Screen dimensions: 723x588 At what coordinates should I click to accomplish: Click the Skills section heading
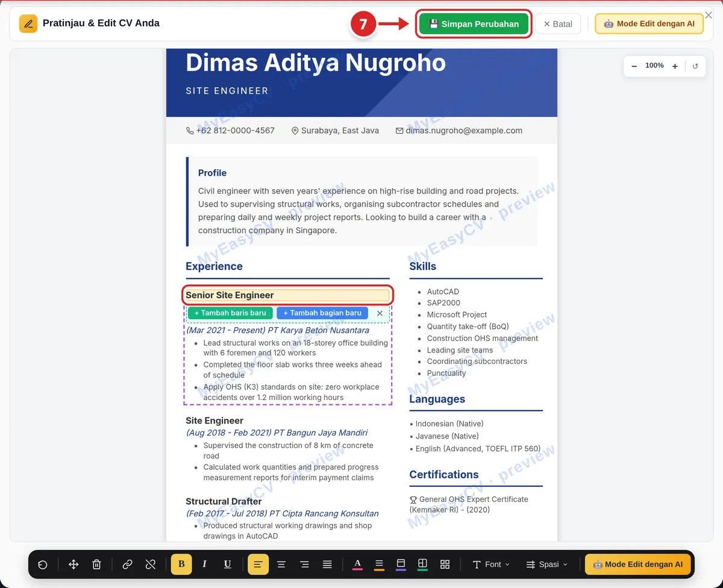(x=422, y=266)
